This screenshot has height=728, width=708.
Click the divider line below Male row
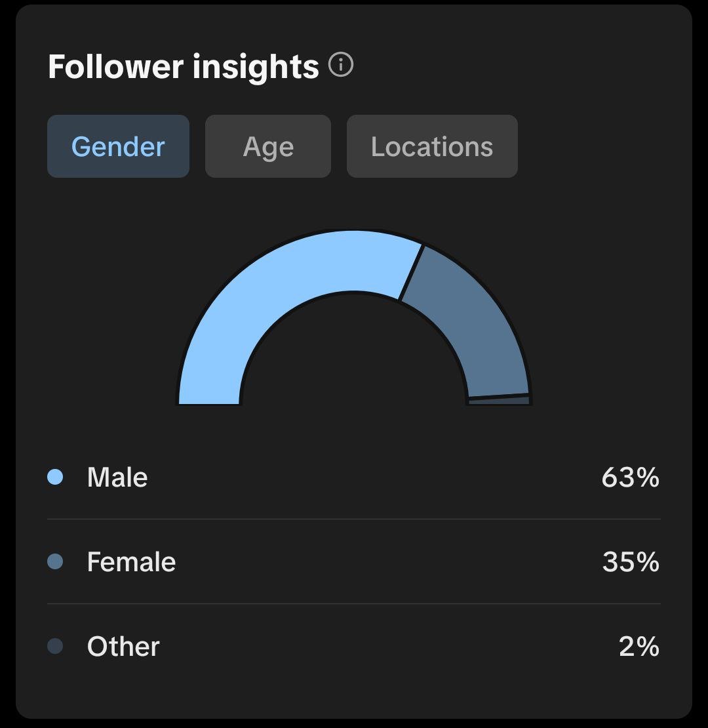[354, 519]
